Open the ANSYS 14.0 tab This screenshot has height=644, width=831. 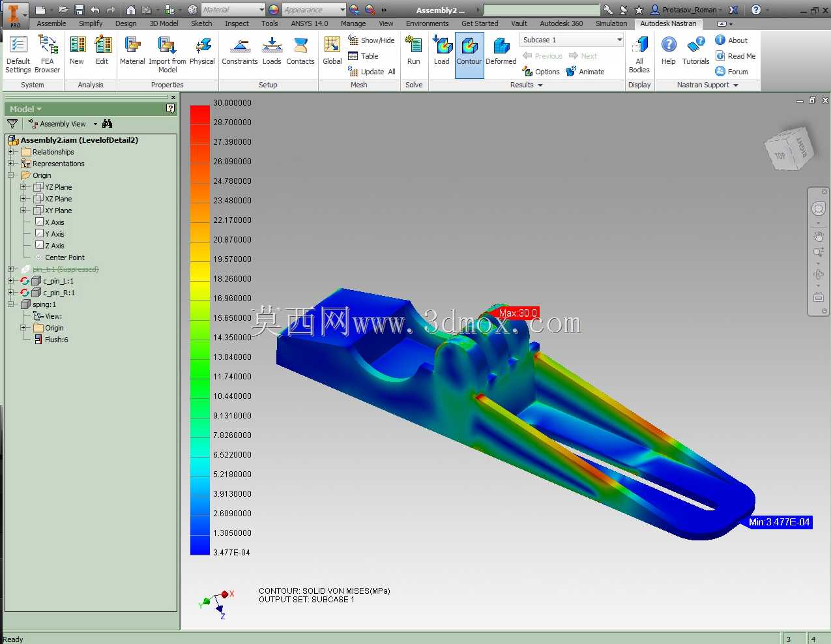(309, 23)
